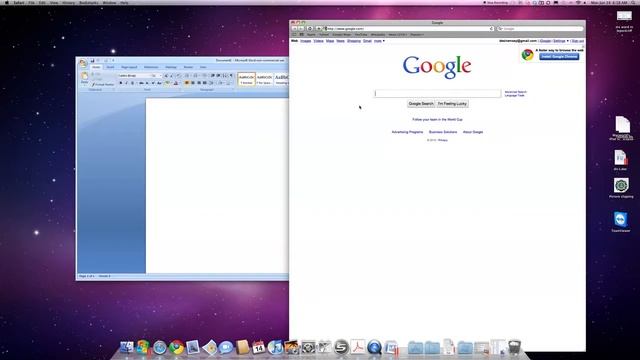Click the Google Search button
Viewport: 640px width, 360px height.
pyautogui.click(x=421, y=104)
